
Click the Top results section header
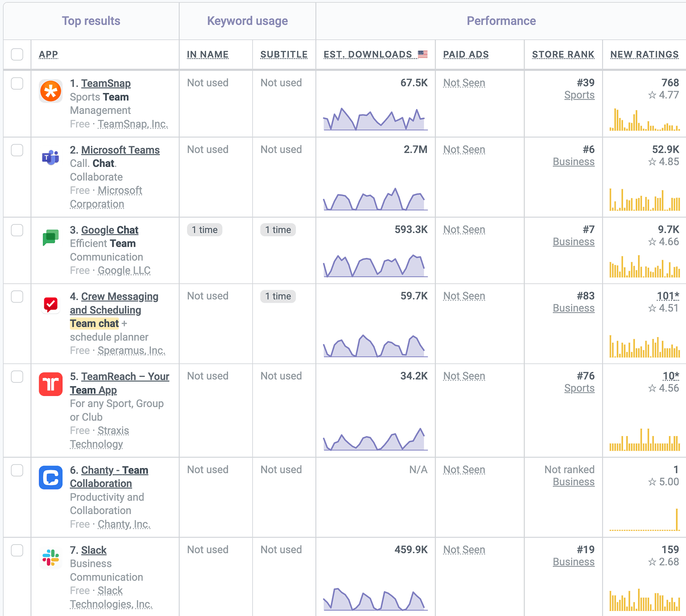click(x=91, y=20)
